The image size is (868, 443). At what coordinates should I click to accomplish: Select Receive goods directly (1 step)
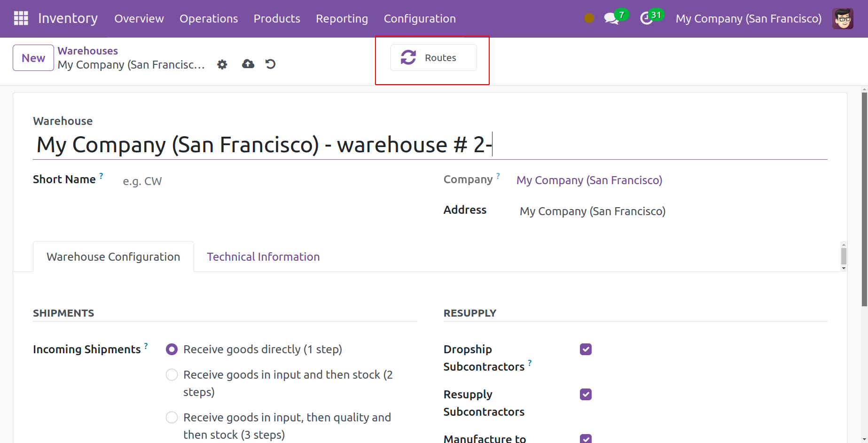[172, 350]
